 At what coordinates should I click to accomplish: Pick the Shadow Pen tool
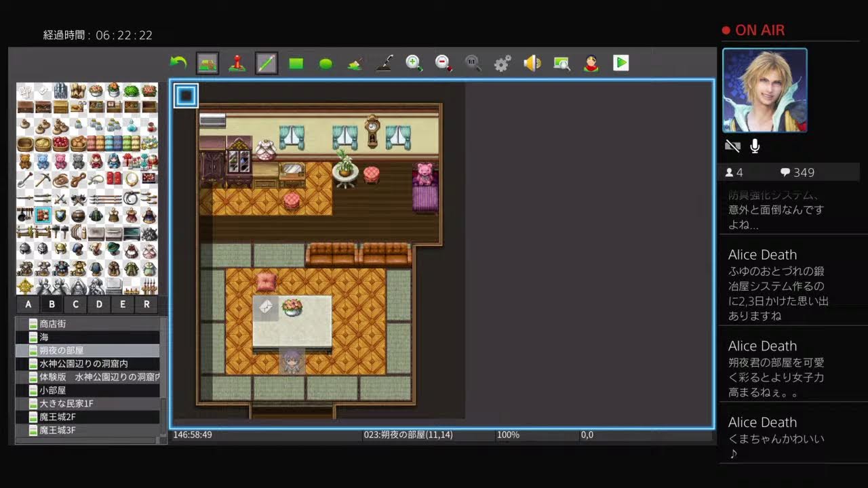[384, 63]
